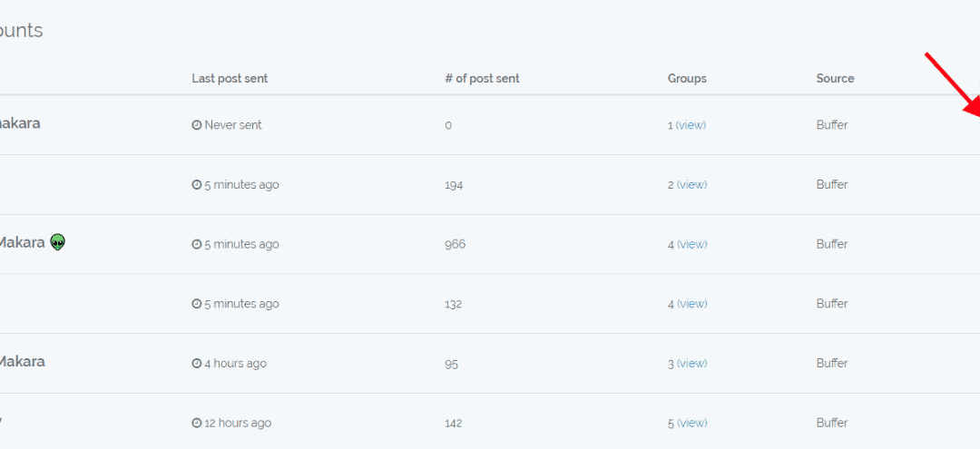Click the green alien emoji icon
Screen dimensions: 980x449
click(x=58, y=242)
